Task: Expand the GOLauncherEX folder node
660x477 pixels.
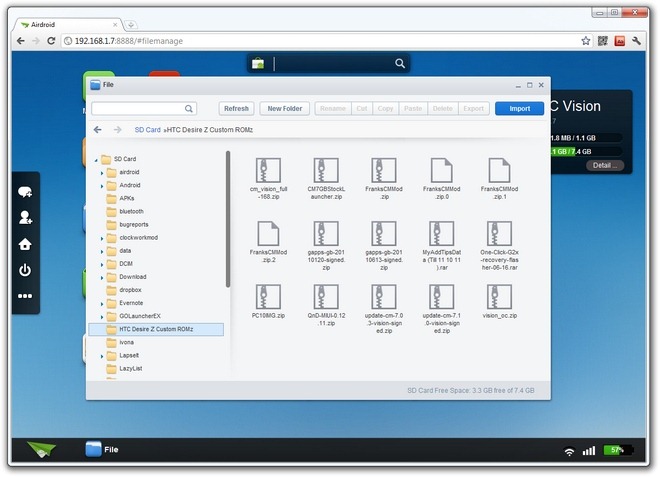Action: (x=102, y=317)
